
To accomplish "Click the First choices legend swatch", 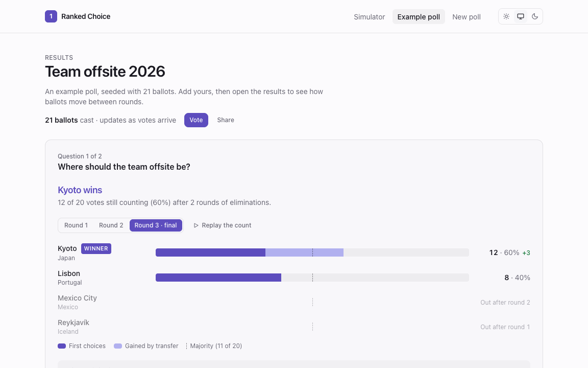I will [x=62, y=346].
